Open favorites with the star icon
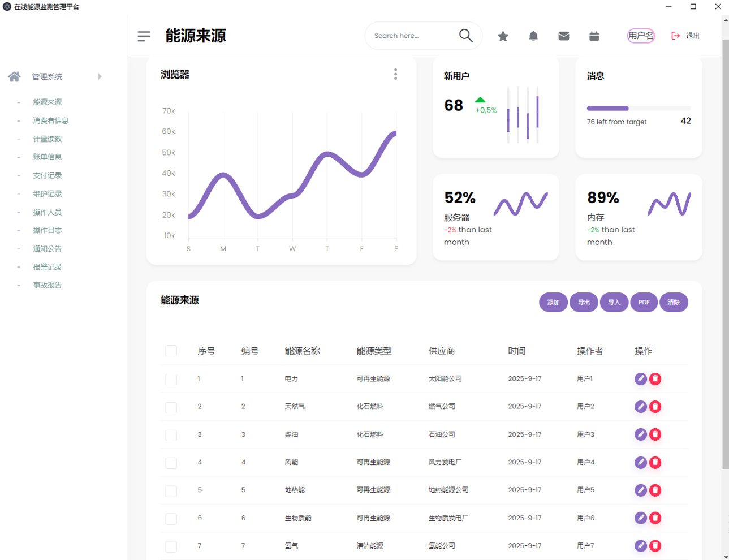Screen dimensions: 729x560 503,36
